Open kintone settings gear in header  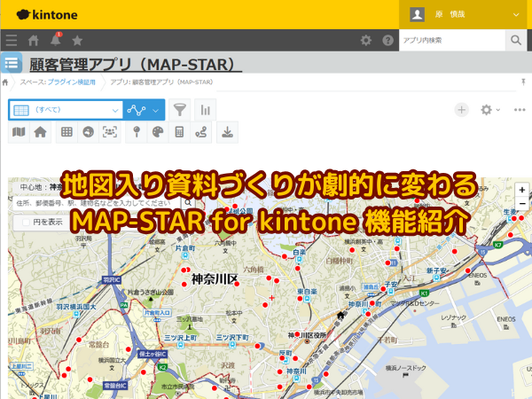coord(365,41)
